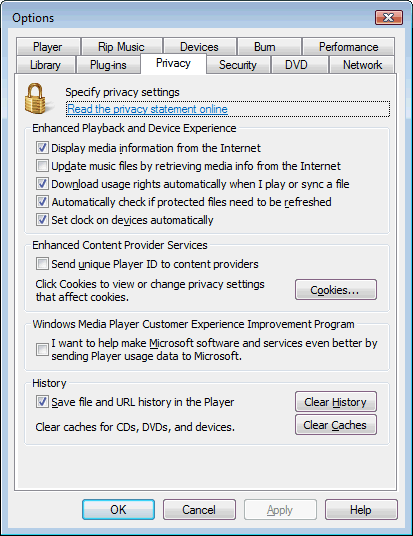Close the Options dialog with X
This screenshot has width=413, height=536.
pyautogui.click(x=389, y=17)
